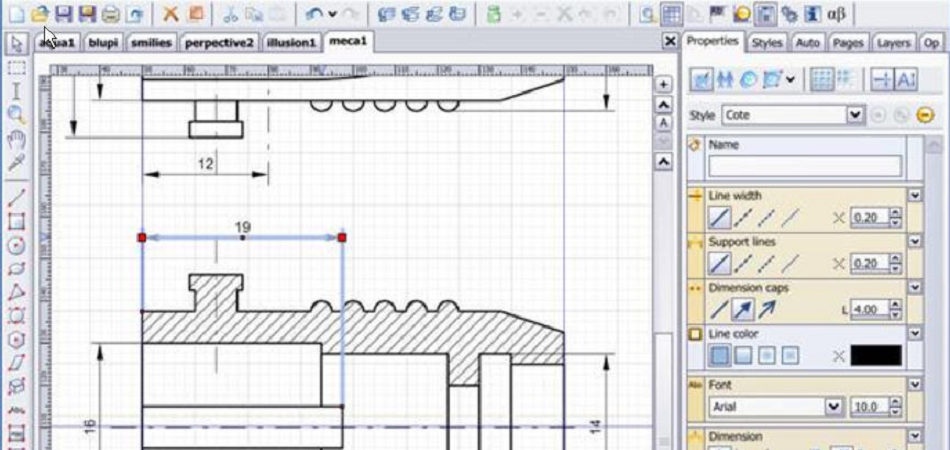950x450 pixels.
Task: Enable the middle Dimension caps arrow style
Action: click(743, 310)
